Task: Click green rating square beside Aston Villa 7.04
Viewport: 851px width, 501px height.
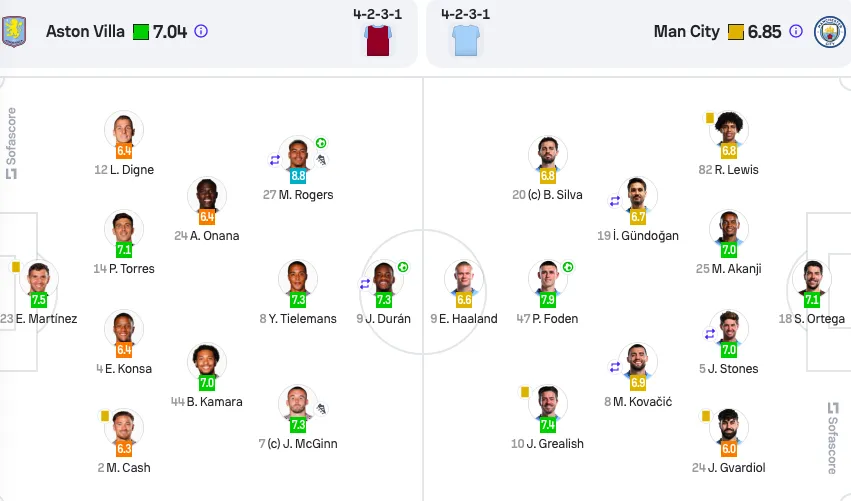Action: click(x=141, y=32)
